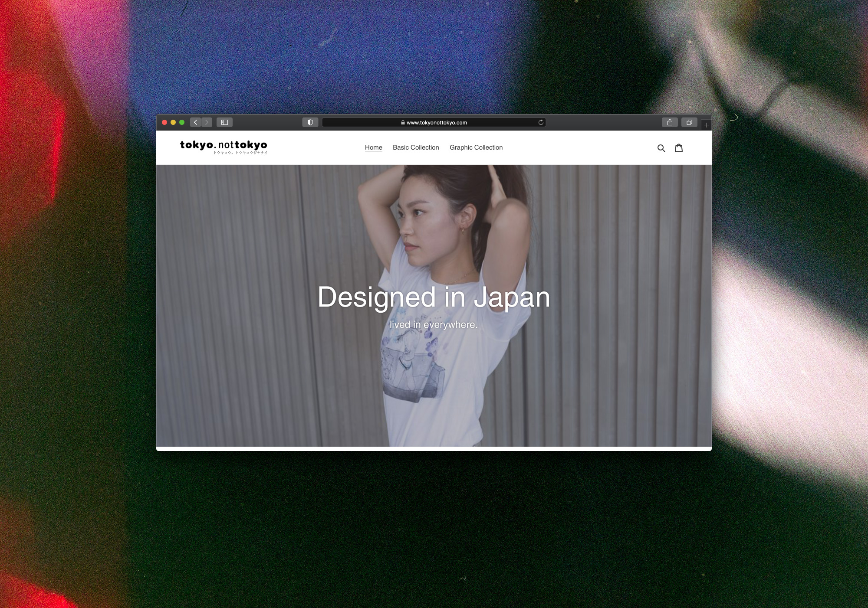This screenshot has height=608, width=868.
Task: Close the window with red button
Action: 164,122
